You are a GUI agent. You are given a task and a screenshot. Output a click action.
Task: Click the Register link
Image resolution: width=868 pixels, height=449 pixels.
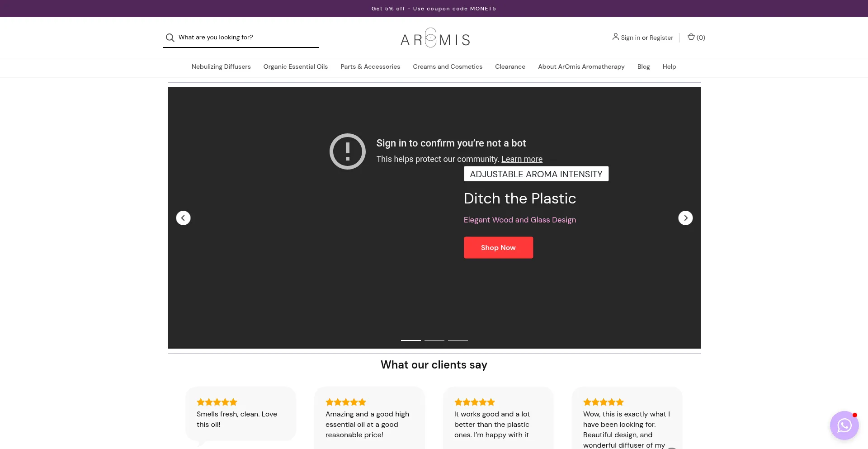tap(661, 38)
